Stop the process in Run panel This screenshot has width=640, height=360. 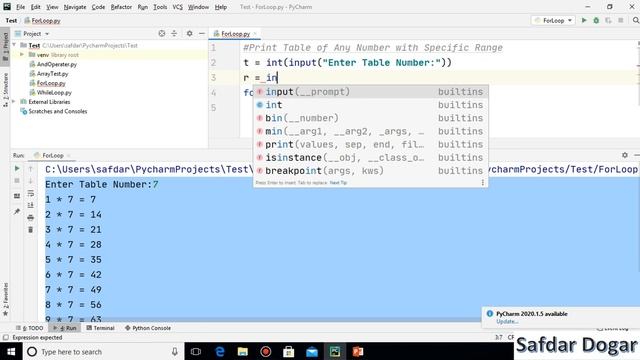point(17,180)
